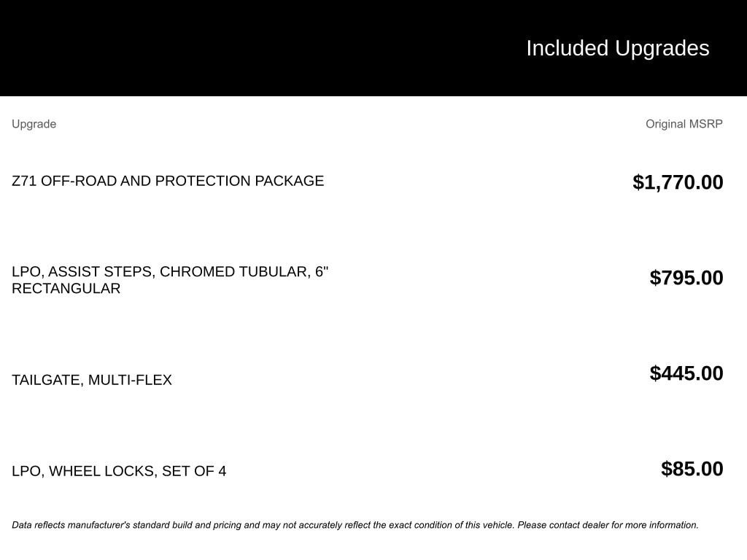Viewport: 747px width, 560px height.
Task: Choose the Tailgate, Multi-Flex upgrade name
Action: (92, 380)
